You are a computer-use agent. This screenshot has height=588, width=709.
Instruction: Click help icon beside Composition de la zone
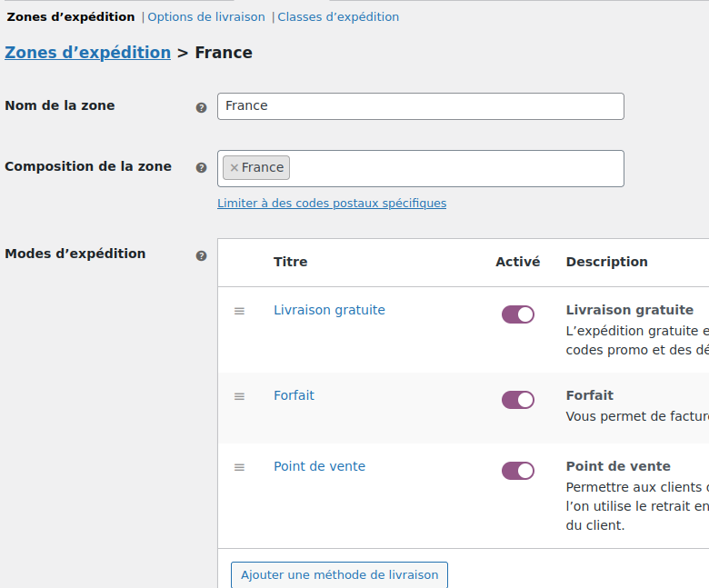pyautogui.click(x=201, y=168)
